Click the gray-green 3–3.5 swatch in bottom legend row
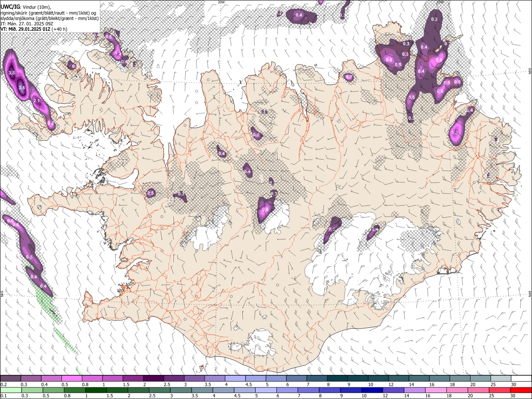 click(x=181, y=390)
